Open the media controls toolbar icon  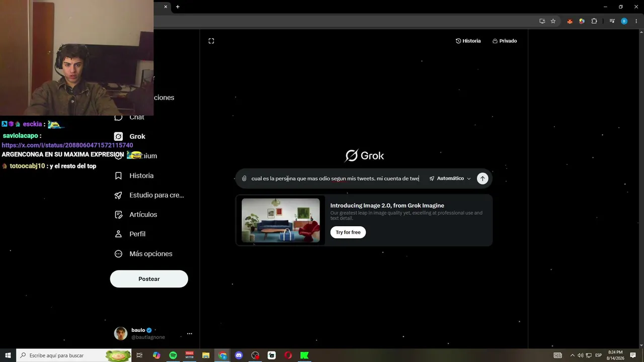click(x=612, y=21)
